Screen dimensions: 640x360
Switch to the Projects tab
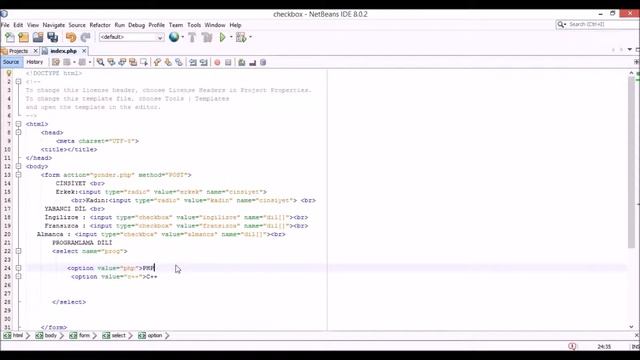click(18, 51)
